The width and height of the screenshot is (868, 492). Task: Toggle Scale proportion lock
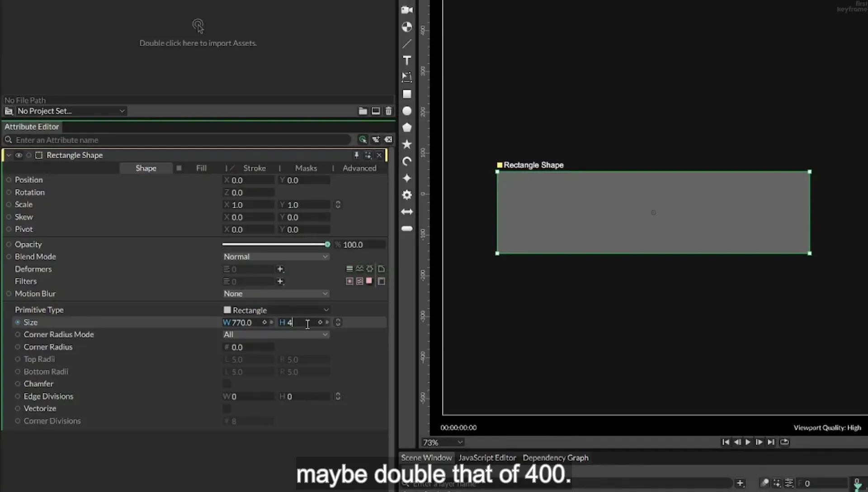(x=338, y=204)
